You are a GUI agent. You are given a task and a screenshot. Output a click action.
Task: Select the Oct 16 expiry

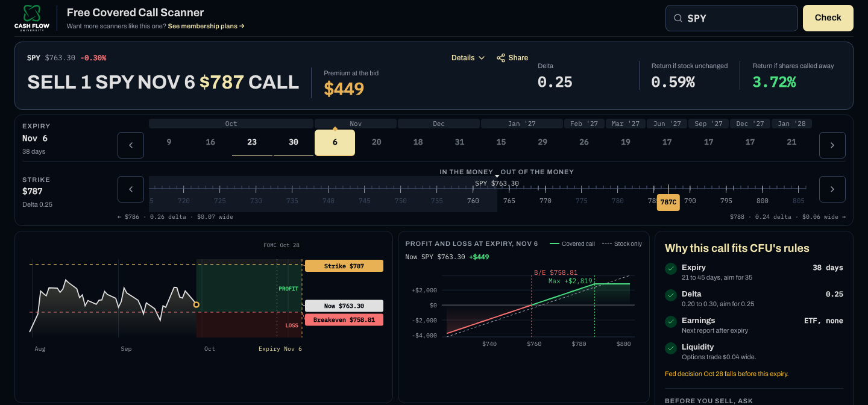coord(210,143)
